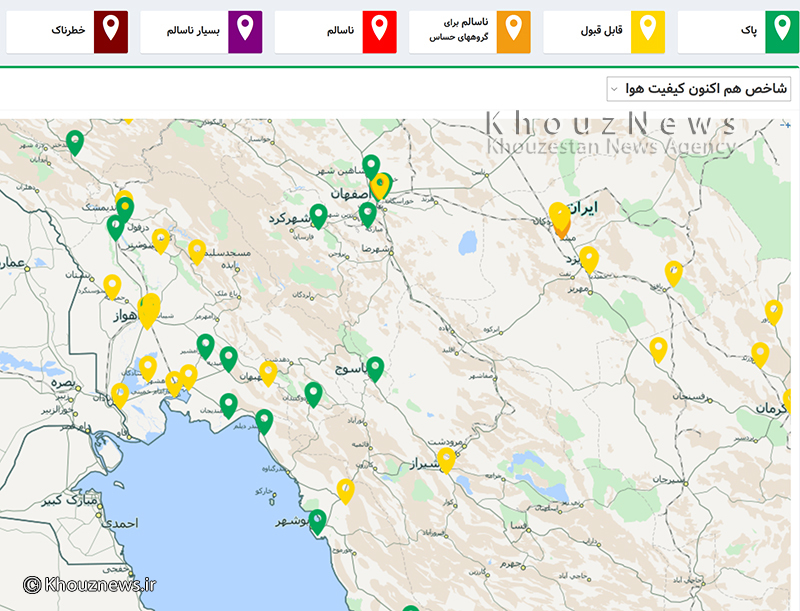
Task: Select the yellow pin near Masjed Soleyman
Action: click(x=197, y=252)
